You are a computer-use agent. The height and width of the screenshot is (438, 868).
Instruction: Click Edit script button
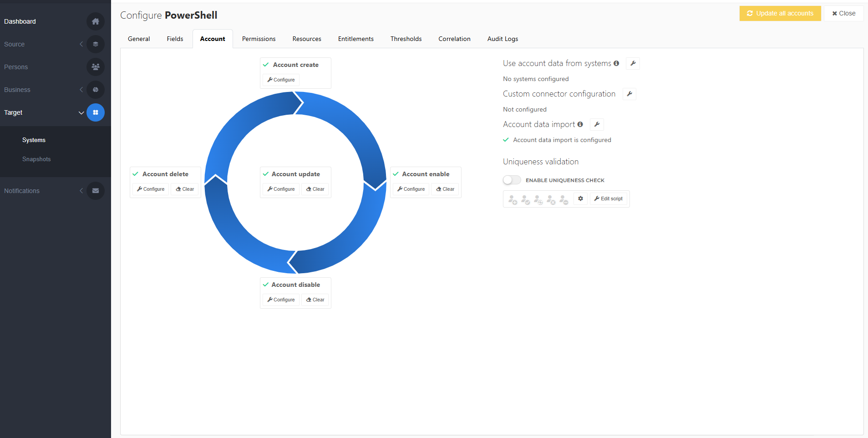609,199
